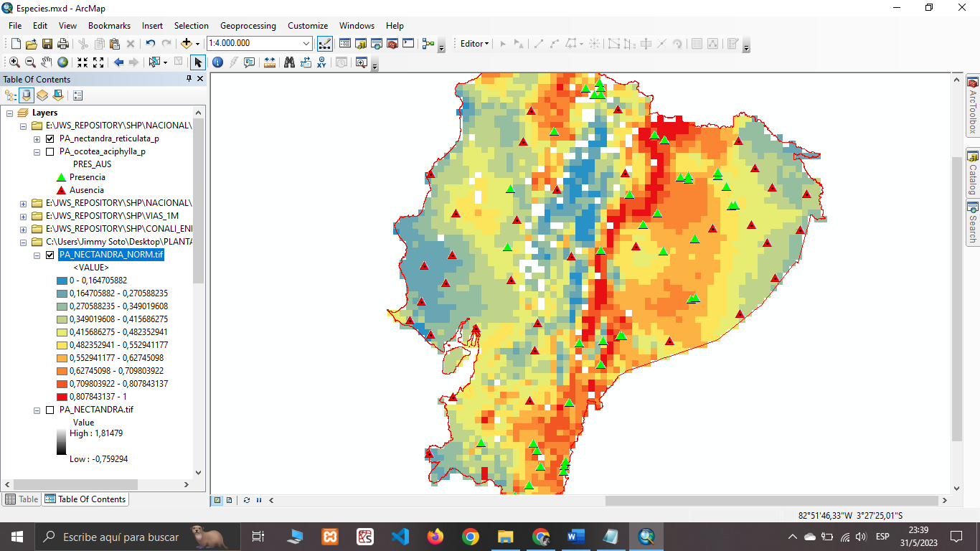Screen dimensions: 980x551
Task: Open the Windows menu
Action: pyautogui.click(x=357, y=25)
